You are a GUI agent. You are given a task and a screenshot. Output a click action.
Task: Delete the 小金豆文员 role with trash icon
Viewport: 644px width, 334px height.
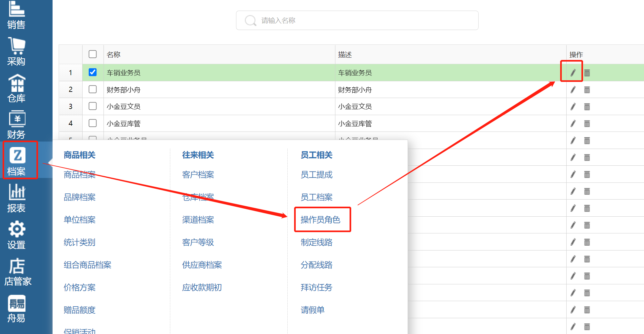(x=587, y=107)
